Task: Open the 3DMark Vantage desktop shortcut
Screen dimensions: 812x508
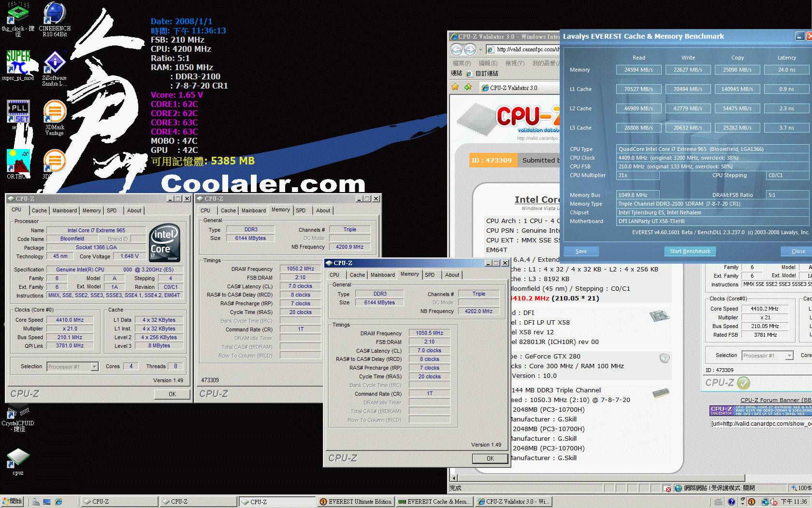Action: point(55,118)
